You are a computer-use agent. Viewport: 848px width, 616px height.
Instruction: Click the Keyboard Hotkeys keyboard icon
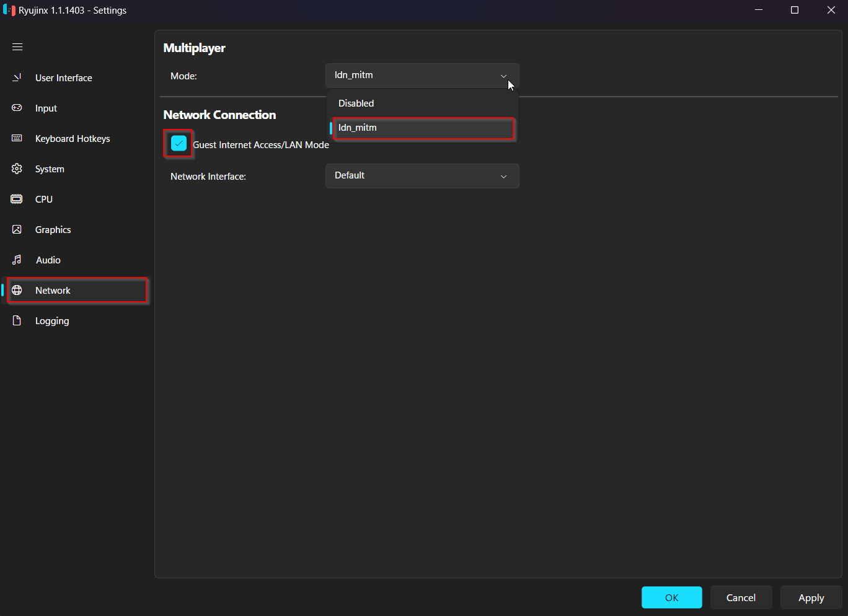tap(17, 138)
